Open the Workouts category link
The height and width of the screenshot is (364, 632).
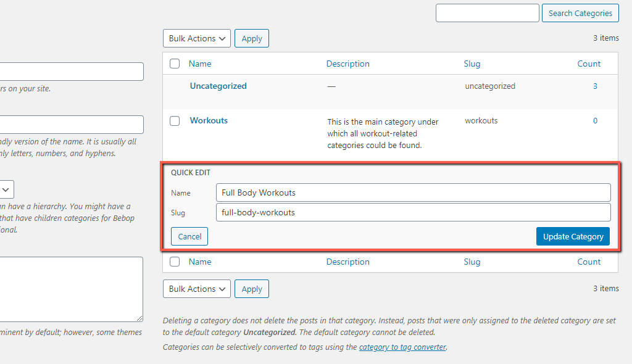tap(209, 120)
